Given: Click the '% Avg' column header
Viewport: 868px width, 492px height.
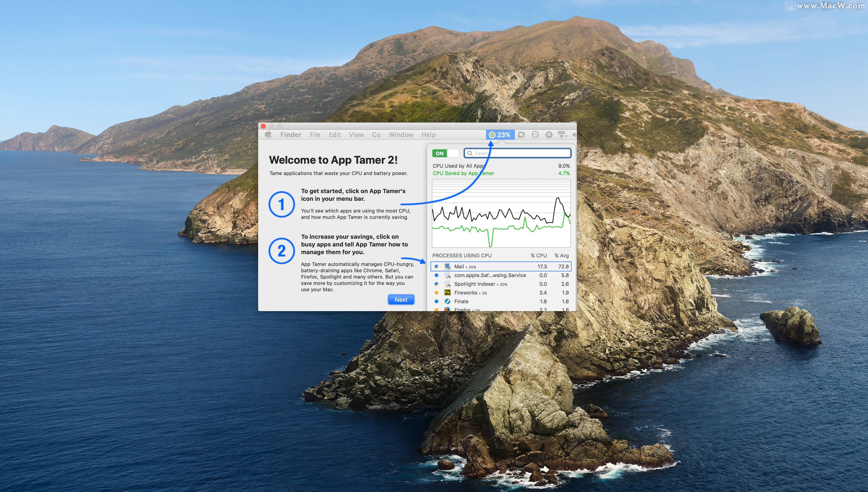Looking at the screenshot, I should [561, 255].
